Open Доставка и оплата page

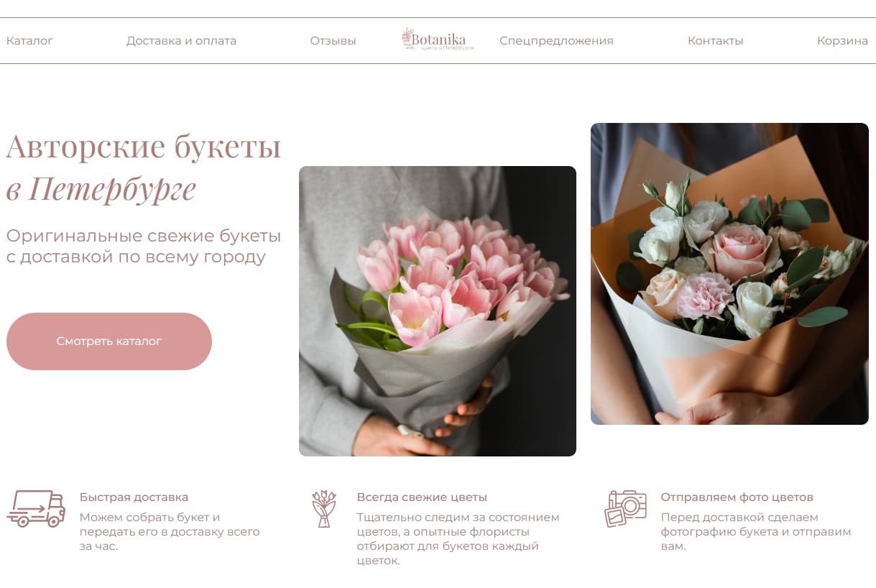[181, 41]
